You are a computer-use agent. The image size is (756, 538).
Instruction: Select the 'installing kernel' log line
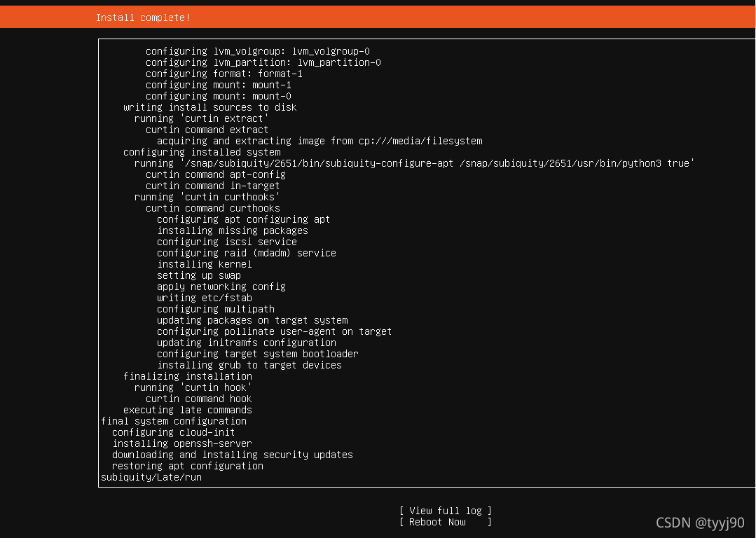coord(205,264)
